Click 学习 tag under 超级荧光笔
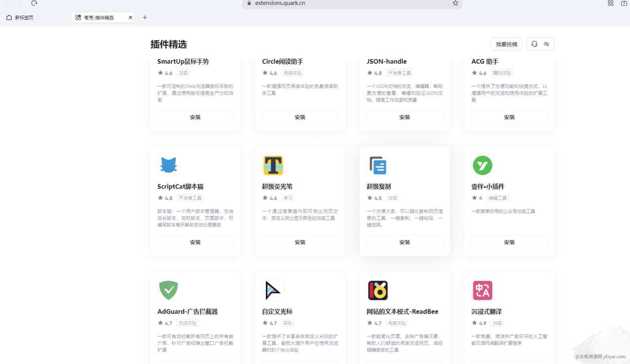The height and width of the screenshot is (364, 630). 288,198
